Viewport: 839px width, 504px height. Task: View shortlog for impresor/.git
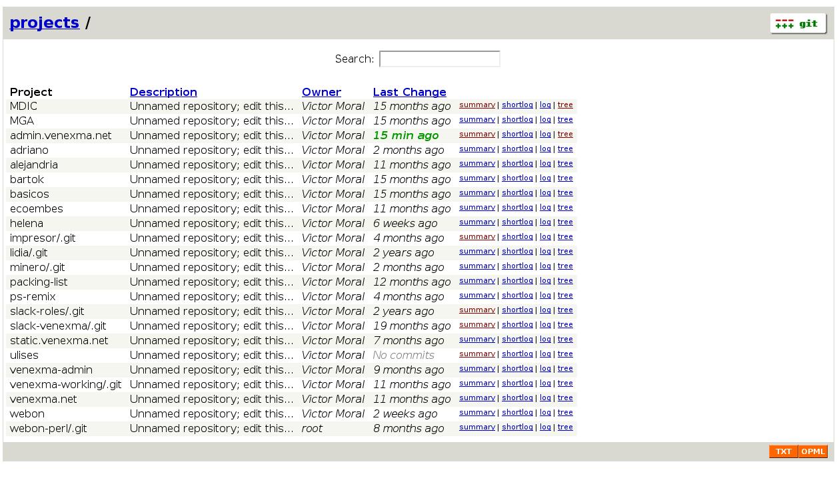517,237
